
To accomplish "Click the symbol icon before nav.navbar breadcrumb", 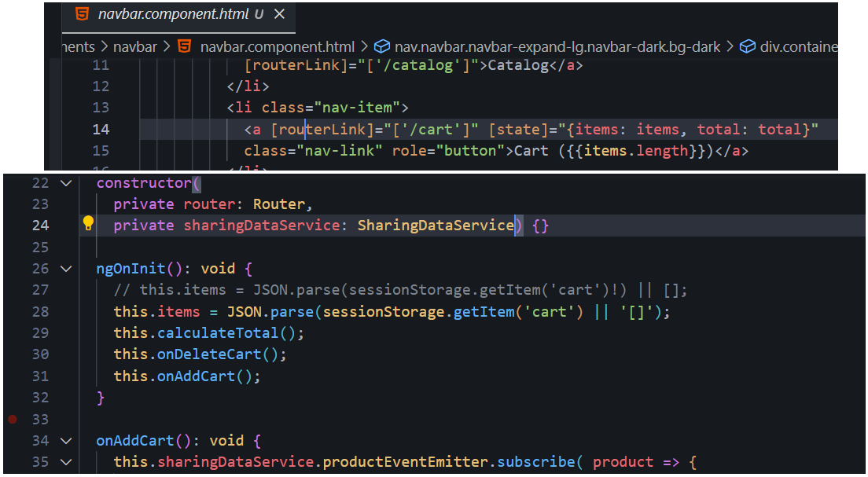I will pyautogui.click(x=383, y=46).
